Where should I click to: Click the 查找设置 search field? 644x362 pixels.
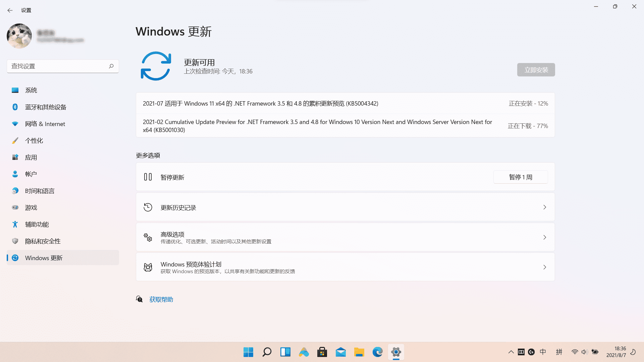63,66
